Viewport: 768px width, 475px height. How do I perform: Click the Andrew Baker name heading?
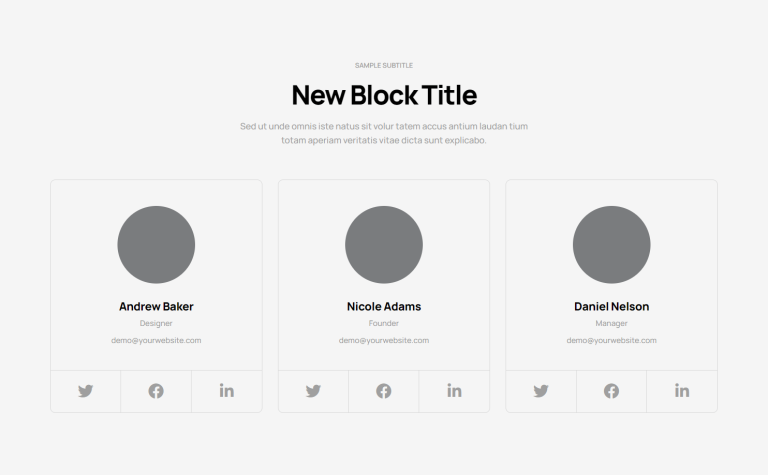tap(156, 307)
